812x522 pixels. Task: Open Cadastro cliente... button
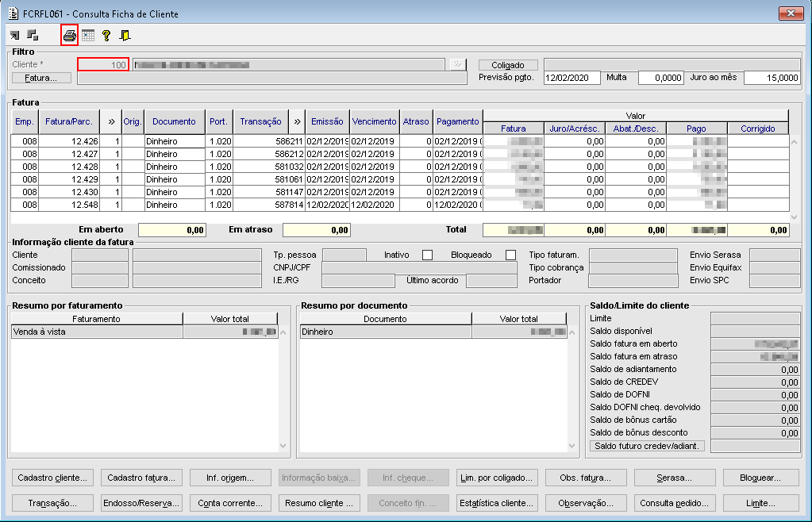(54, 478)
